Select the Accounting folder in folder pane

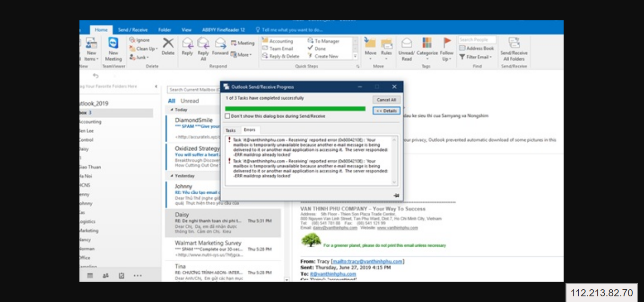click(90, 122)
